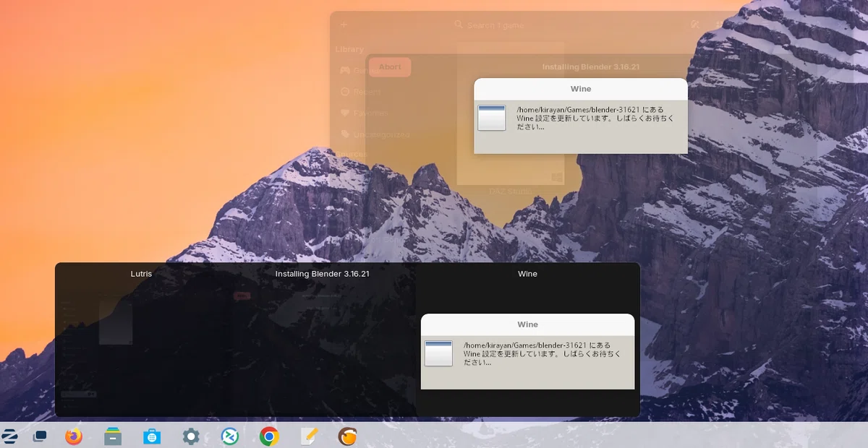This screenshot has height=448, width=868.
Task: Select Favorites in Lutris library sidebar
Action: point(370,113)
